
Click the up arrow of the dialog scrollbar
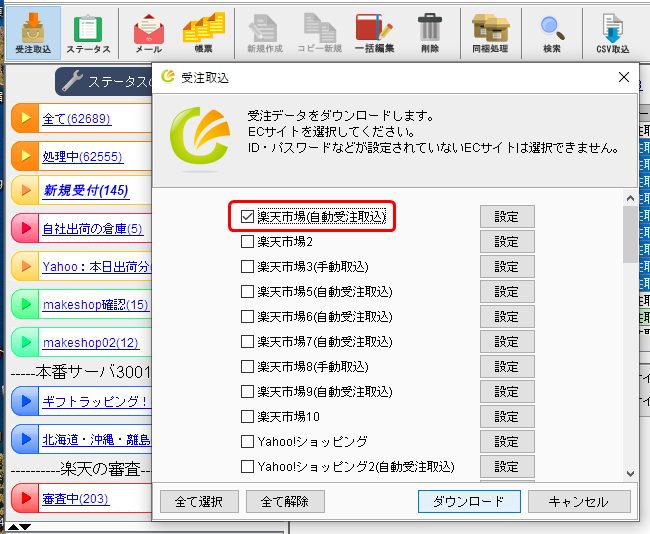630,198
